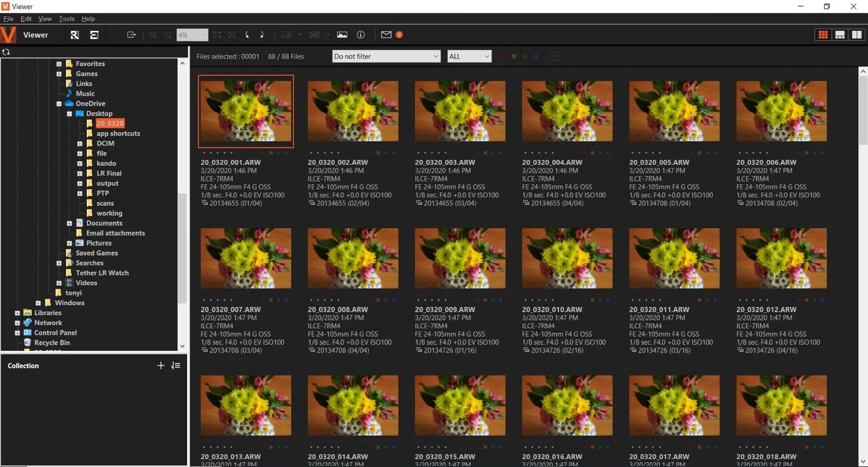Switch to preview with filmstrip view
868x467 pixels.
(x=840, y=35)
